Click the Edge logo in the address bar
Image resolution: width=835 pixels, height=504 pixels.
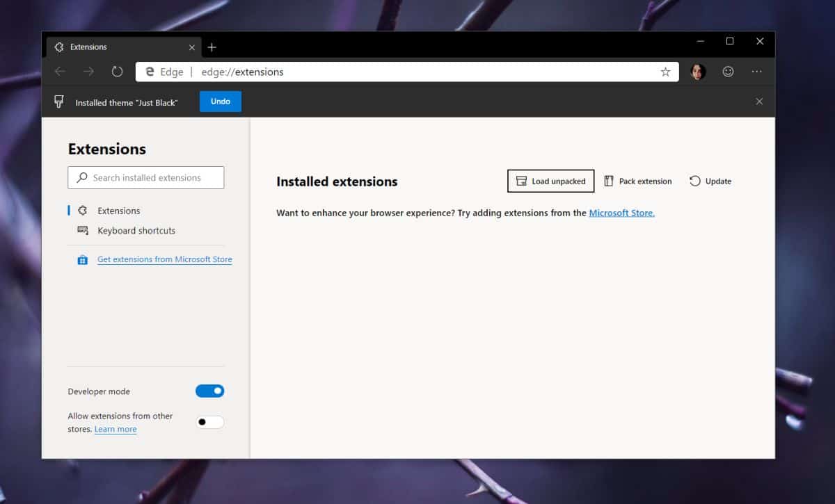(x=150, y=72)
